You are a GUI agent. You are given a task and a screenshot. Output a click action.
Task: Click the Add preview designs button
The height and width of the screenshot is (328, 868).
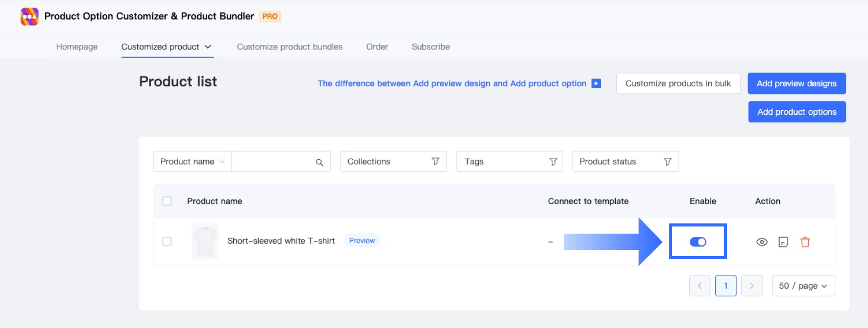797,84
